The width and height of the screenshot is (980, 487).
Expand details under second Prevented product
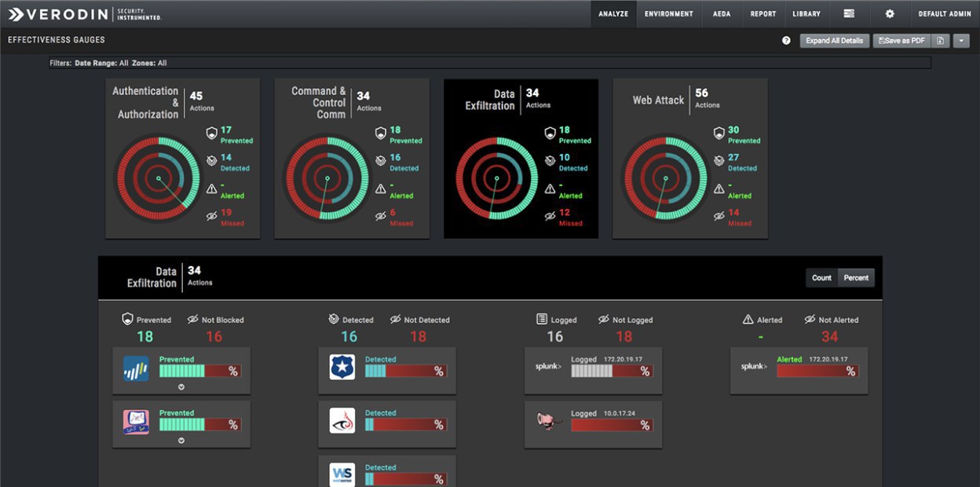[181, 441]
